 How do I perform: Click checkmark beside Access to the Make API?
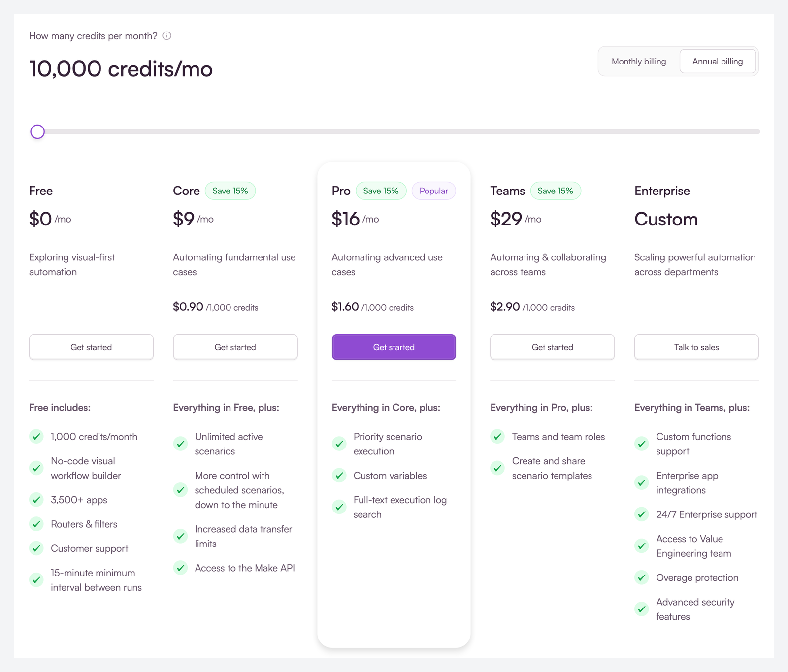point(181,568)
